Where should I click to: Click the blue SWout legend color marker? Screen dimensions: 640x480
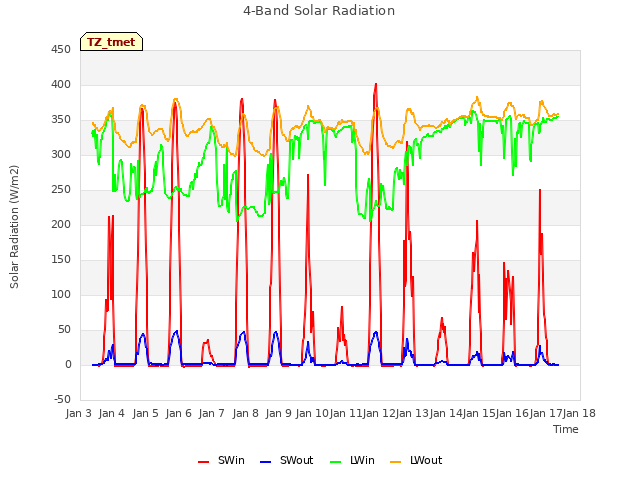[265, 462]
